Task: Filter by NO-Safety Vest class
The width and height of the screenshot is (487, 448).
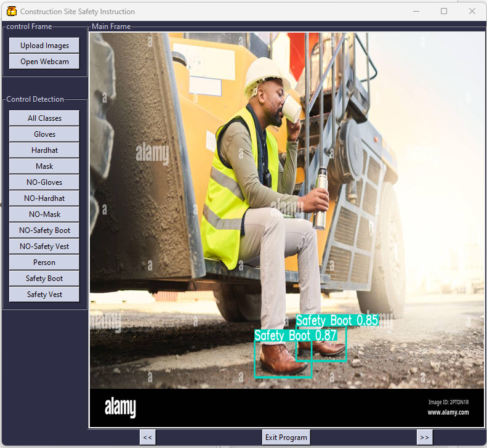Action: pos(44,246)
